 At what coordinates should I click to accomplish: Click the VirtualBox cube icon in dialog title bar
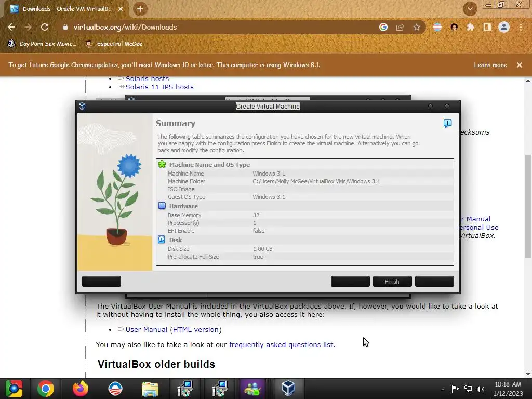click(82, 106)
